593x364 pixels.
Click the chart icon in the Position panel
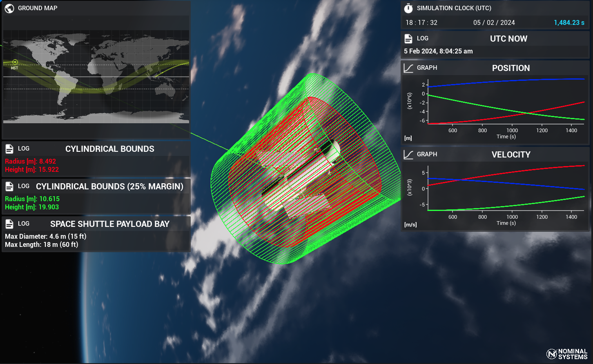[x=408, y=68]
